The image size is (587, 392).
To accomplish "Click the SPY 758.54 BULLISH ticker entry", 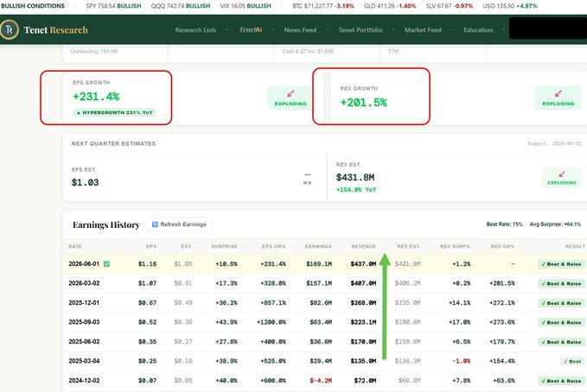I will click(113, 6).
